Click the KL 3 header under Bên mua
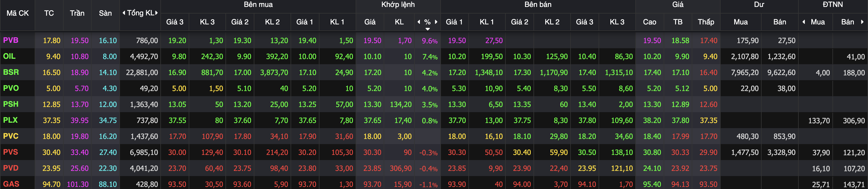868x189 pixels. pos(207,22)
